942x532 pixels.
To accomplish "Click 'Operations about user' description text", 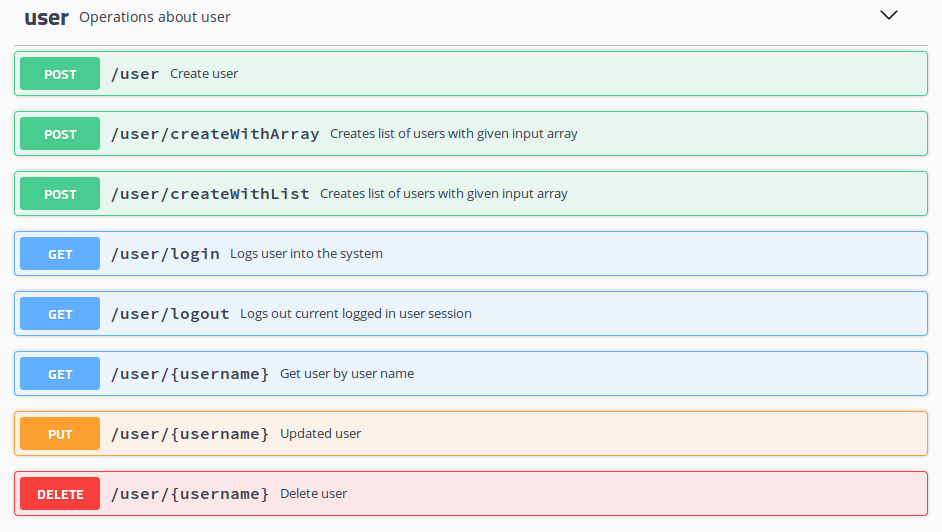I will [154, 17].
